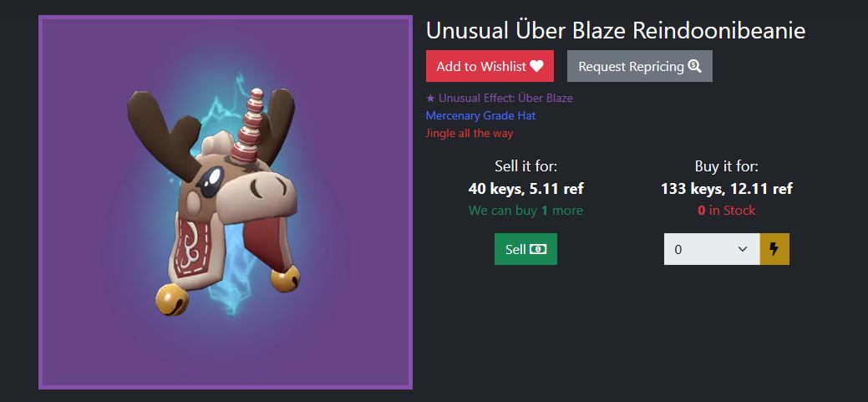Request Repricing for this hat
The height and width of the screenshot is (402, 868).
click(x=639, y=67)
